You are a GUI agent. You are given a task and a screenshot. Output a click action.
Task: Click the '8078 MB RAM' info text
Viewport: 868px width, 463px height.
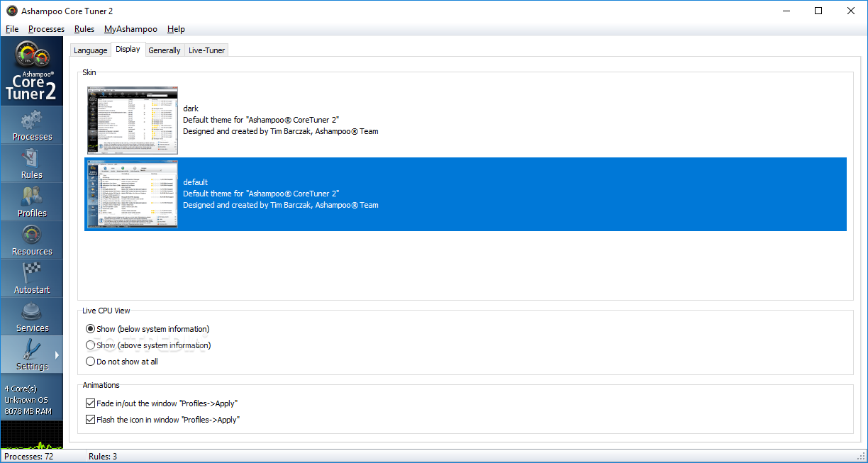pos(29,411)
